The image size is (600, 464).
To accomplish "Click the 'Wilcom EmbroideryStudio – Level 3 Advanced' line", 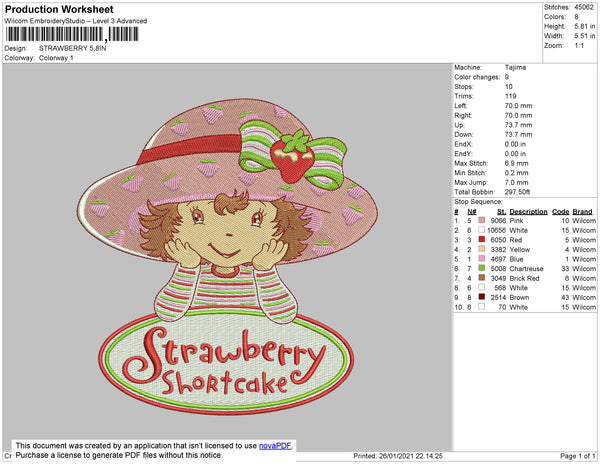I will (76, 21).
